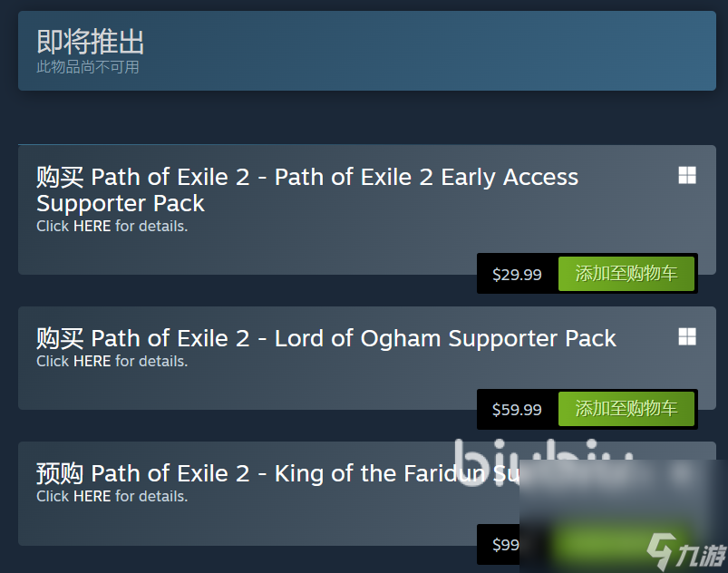Add the $29.99 Early Access pack to cart
The width and height of the screenshot is (728, 573).
tap(626, 274)
